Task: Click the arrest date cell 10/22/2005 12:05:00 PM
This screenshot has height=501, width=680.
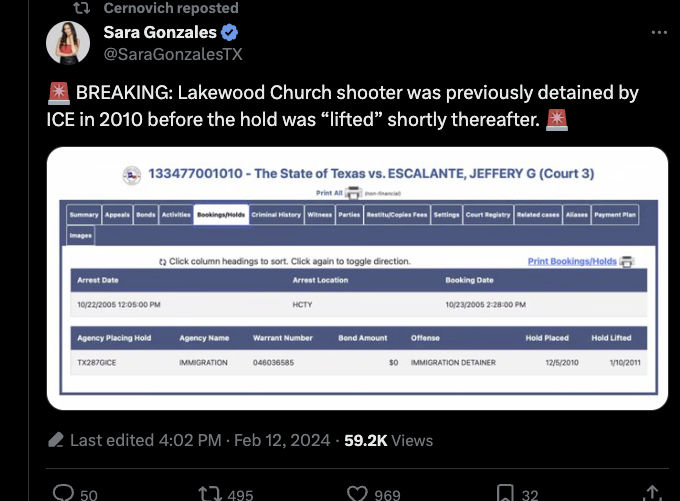Action: tap(119, 305)
